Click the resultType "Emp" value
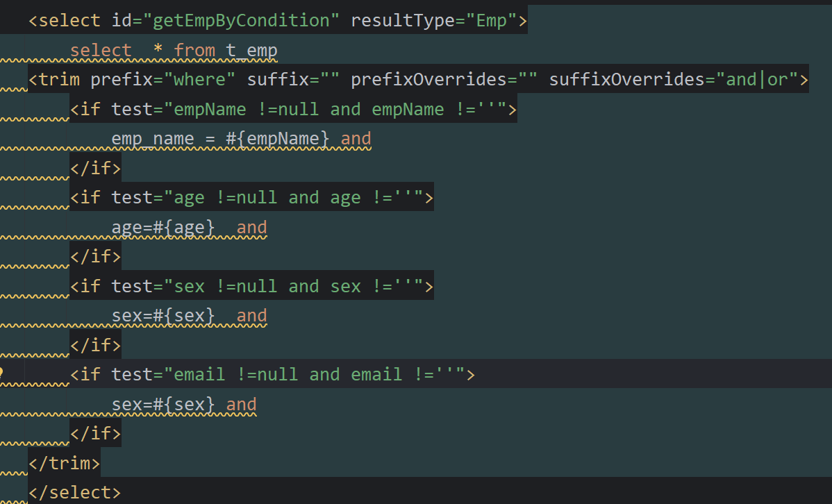The height and width of the screenshot is (504, 832). (x=492, y=21)
